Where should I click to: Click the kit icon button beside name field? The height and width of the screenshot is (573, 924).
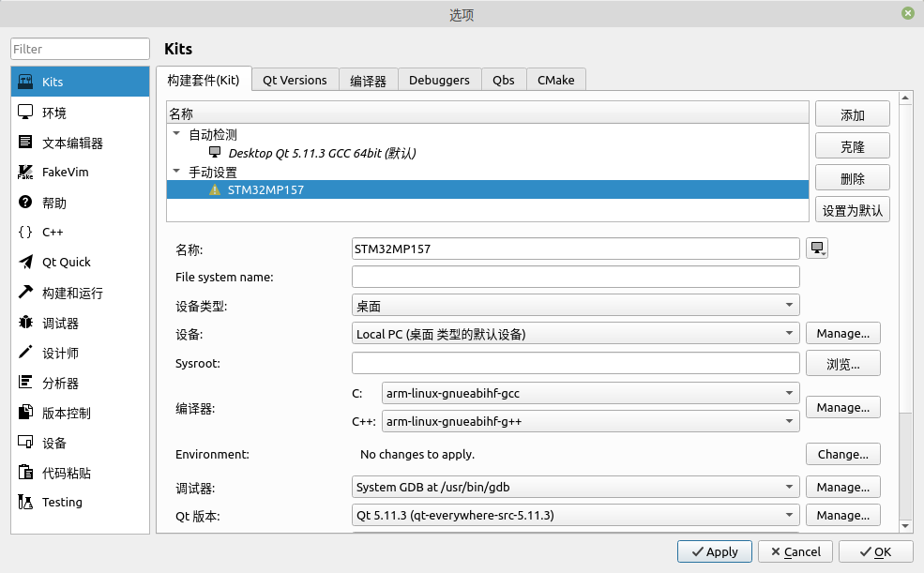click(817, 249)
